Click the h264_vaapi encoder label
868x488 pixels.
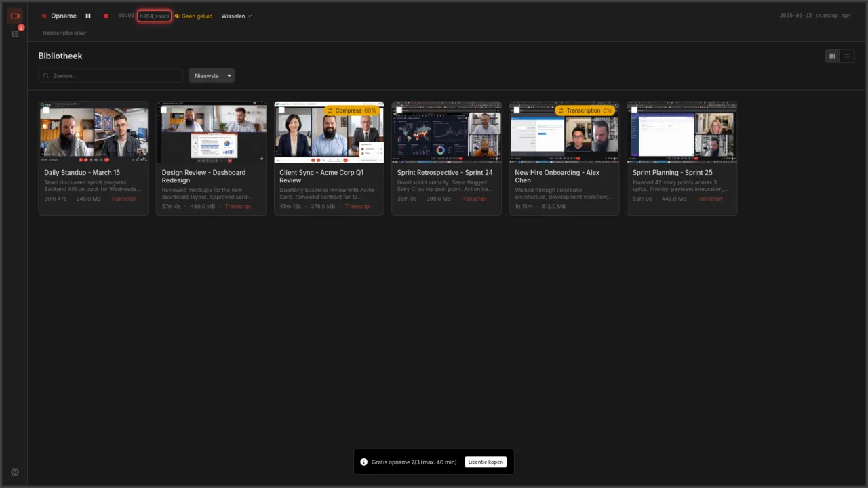tap(154, 16)
